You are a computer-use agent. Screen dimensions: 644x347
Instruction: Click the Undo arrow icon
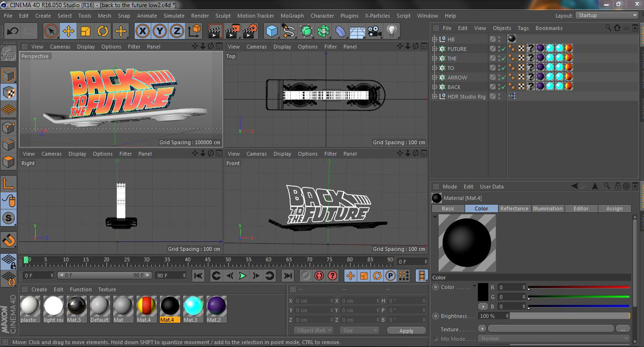[x=12, y=31]
